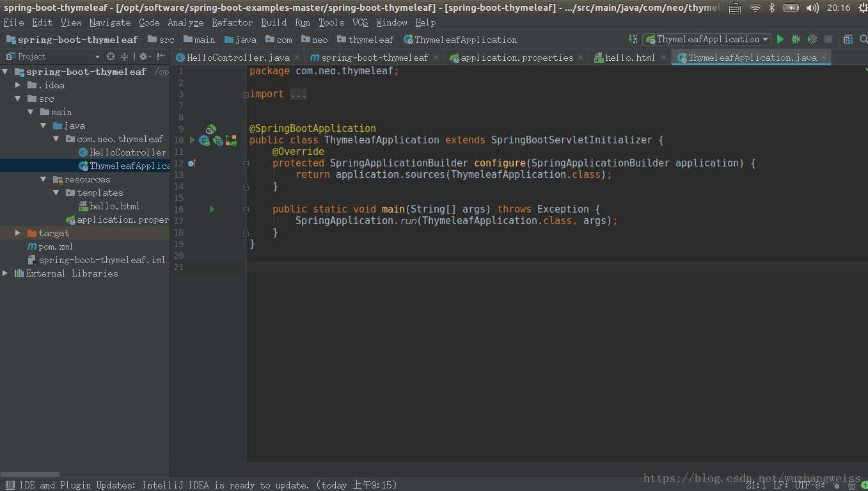Run with coverage from the toolbar
Screen dimensions: 868x491
click(812, 39)
